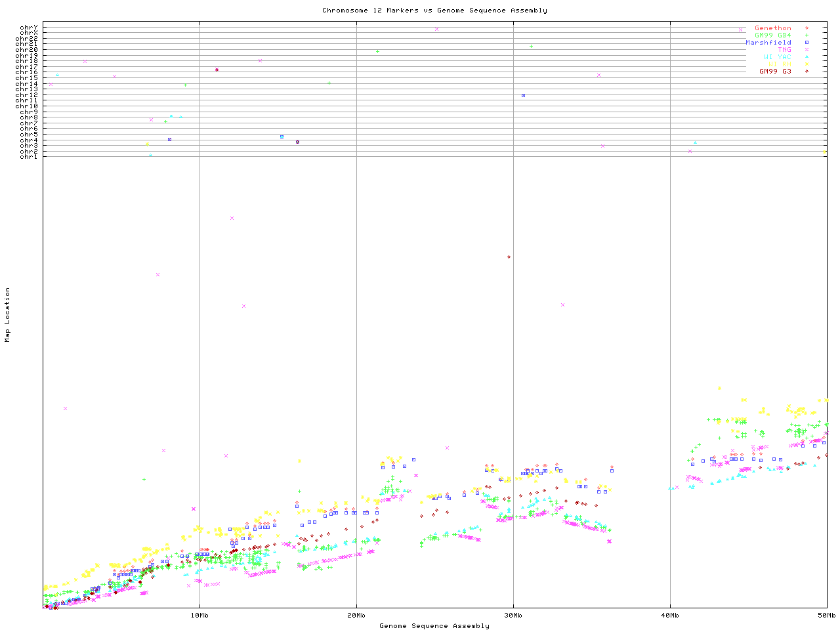
Task: Click the Marshfield square marker in legend
Action: (807, 43)
